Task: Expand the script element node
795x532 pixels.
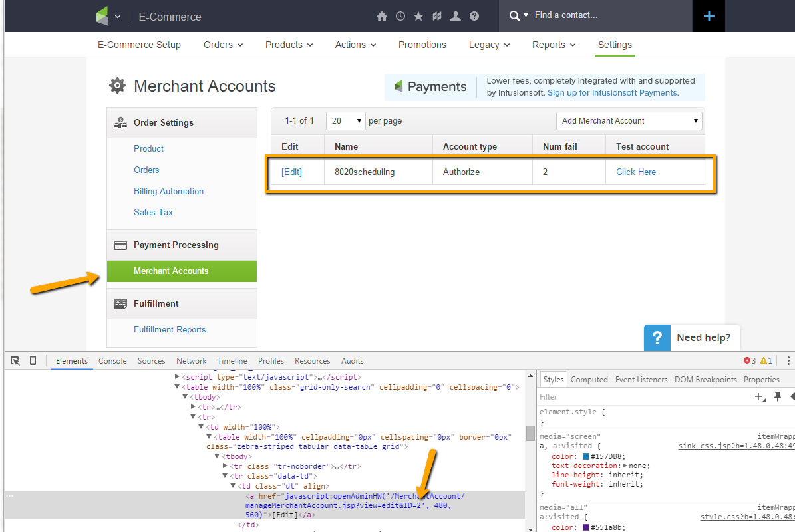Action: pyautogui.click(x=177, y=376)
